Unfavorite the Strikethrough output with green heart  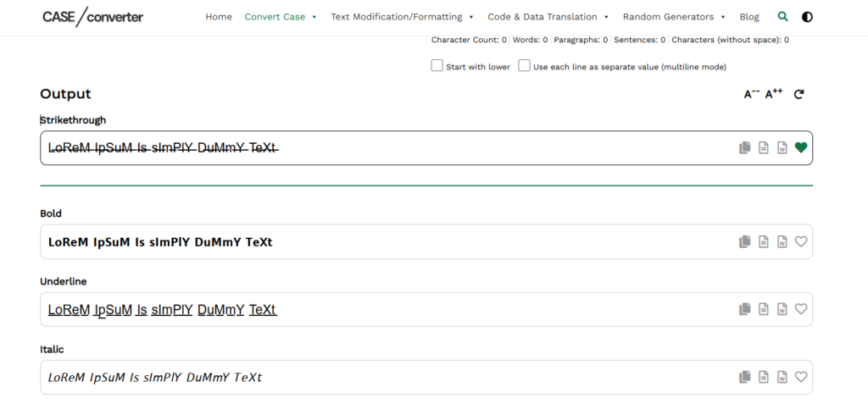point(801,147)
